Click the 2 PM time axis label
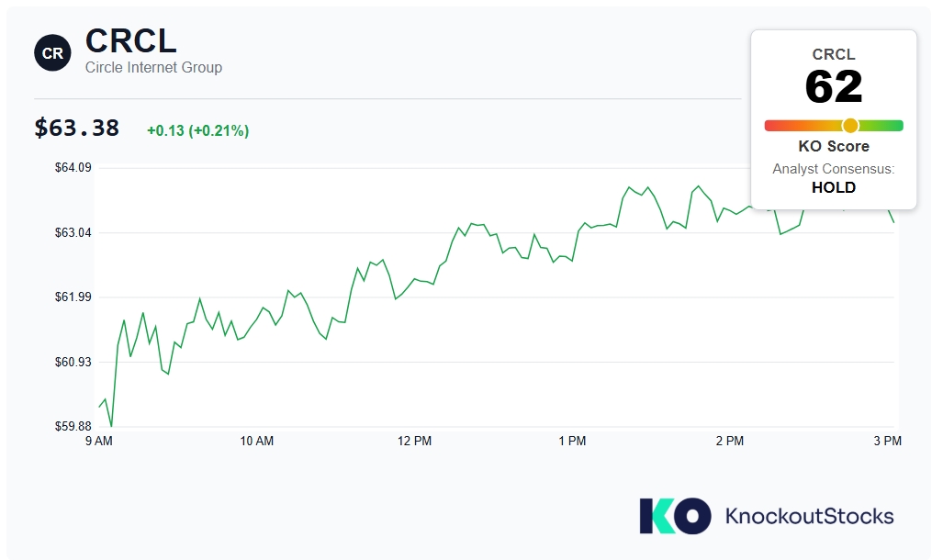Image resolution: width=943 pixels, height=560 pixels. click(729, 441)
